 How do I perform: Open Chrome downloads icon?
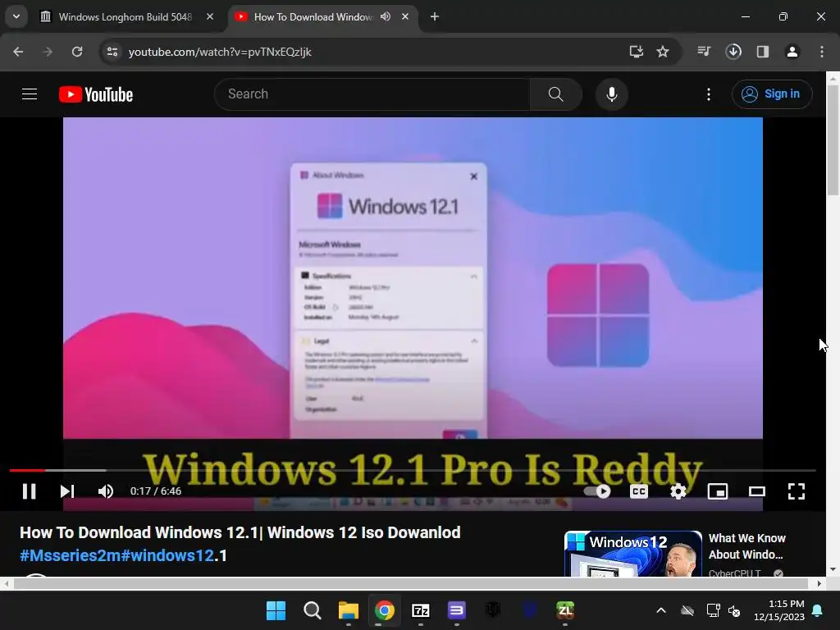click(733, 52)
